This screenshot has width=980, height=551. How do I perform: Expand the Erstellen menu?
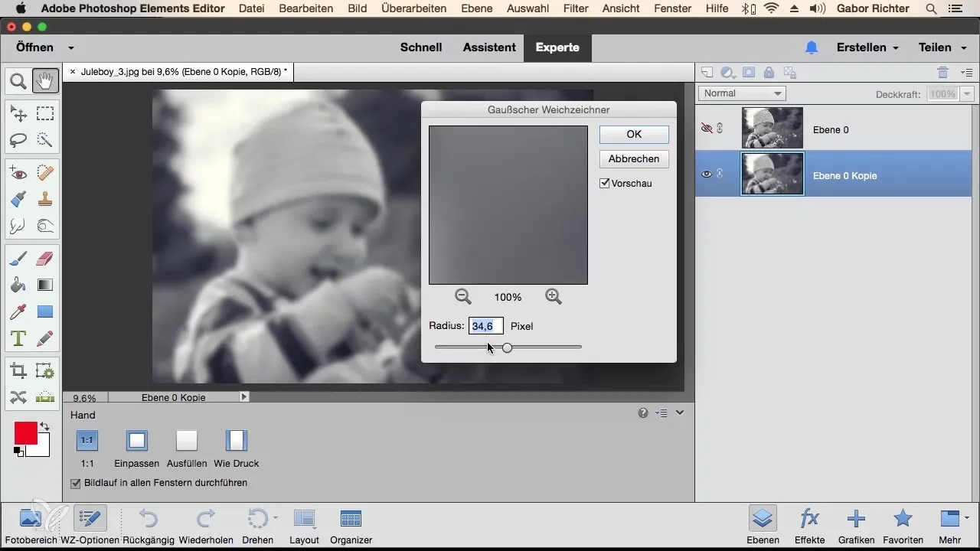point(867,47)
